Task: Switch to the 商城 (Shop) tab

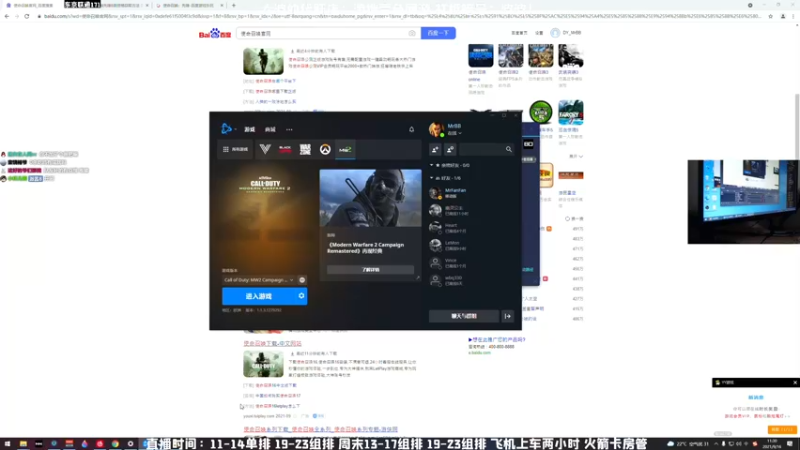Action: point(270,130)
